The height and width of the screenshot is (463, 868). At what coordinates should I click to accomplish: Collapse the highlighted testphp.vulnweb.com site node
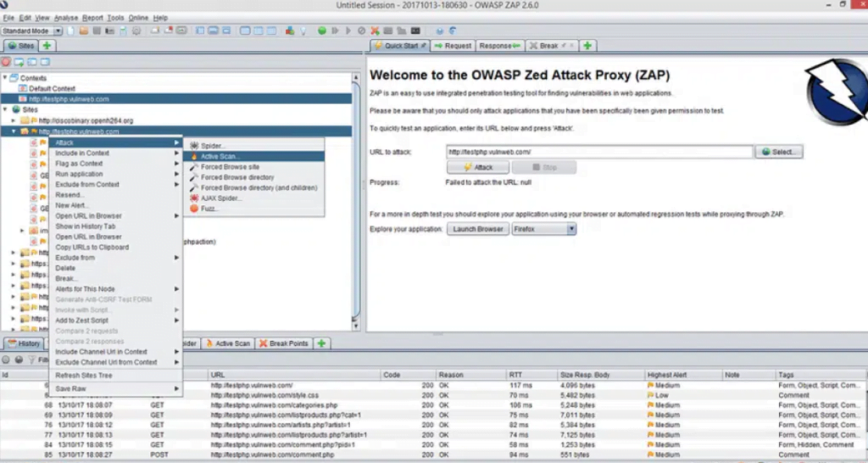pos(14,131)
